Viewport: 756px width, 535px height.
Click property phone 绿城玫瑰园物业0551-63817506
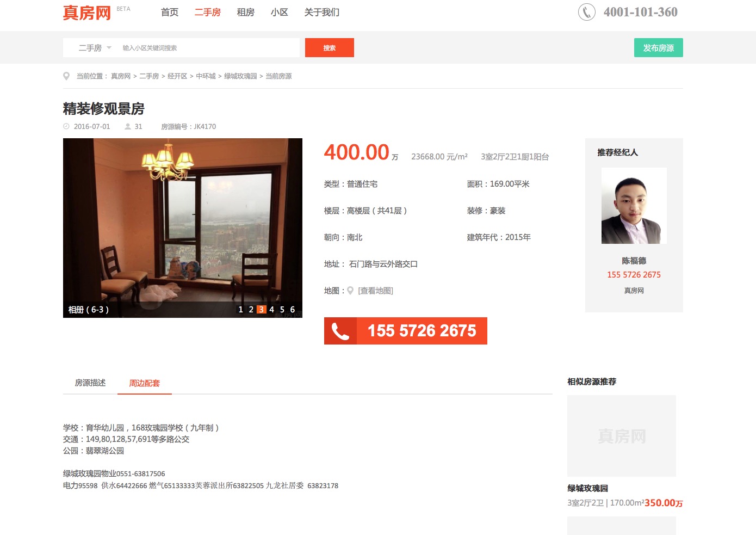(114, 474)
